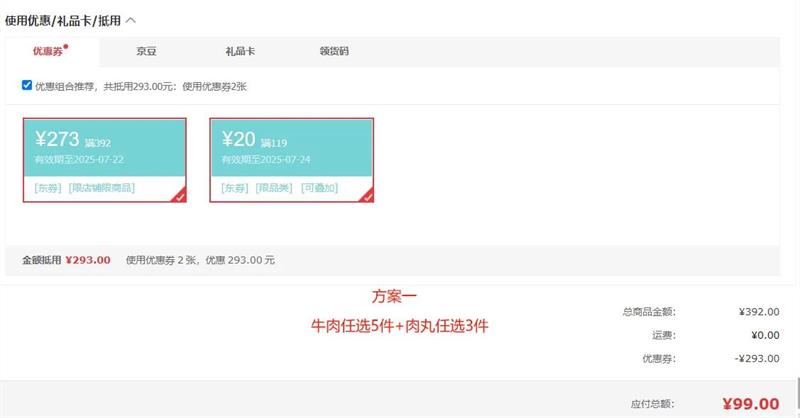The height and width of the screenshot is (418, 800).
Task: Click [东券] tag on the ¥20 coupon
Action: [x=234, y=188]
